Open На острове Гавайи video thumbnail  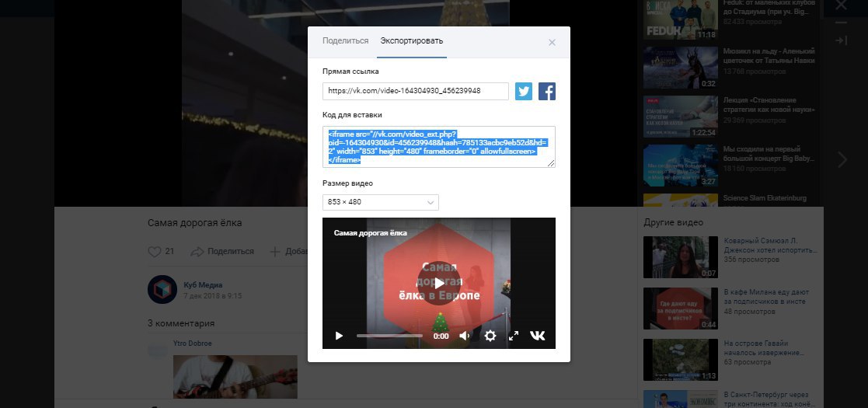click(x=681, y=360)
